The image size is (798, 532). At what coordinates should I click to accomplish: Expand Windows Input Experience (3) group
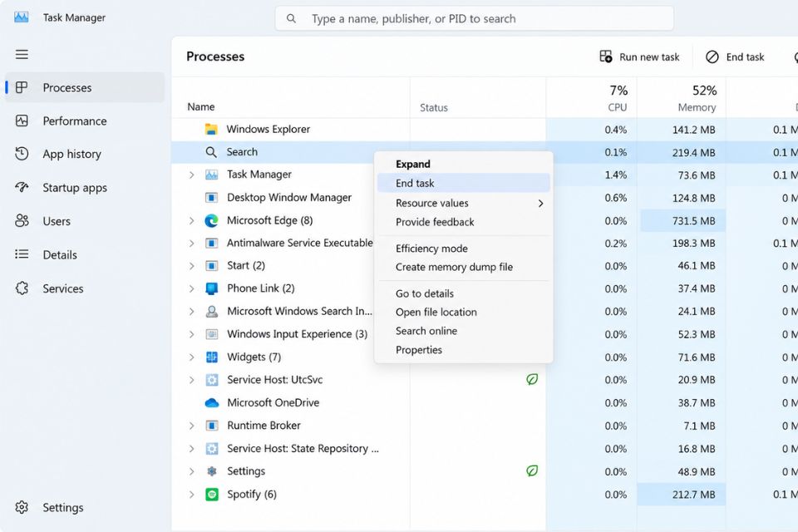tap(191, 334)
